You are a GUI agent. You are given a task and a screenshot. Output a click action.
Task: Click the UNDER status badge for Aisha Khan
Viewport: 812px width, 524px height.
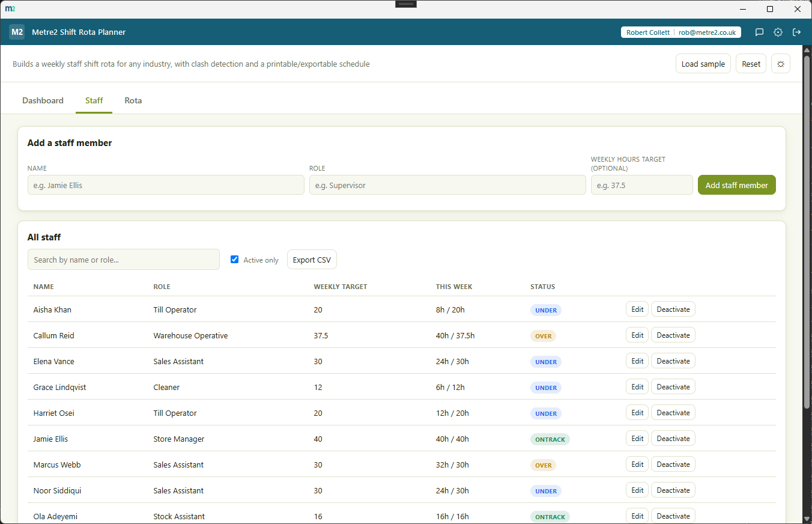coord(545,310)
